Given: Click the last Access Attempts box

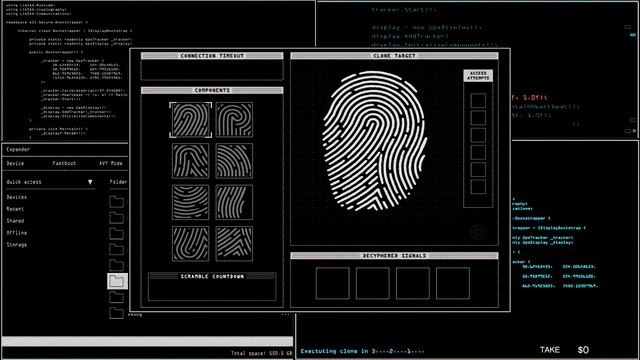Looking at the screenshot, I should point(478,187).
